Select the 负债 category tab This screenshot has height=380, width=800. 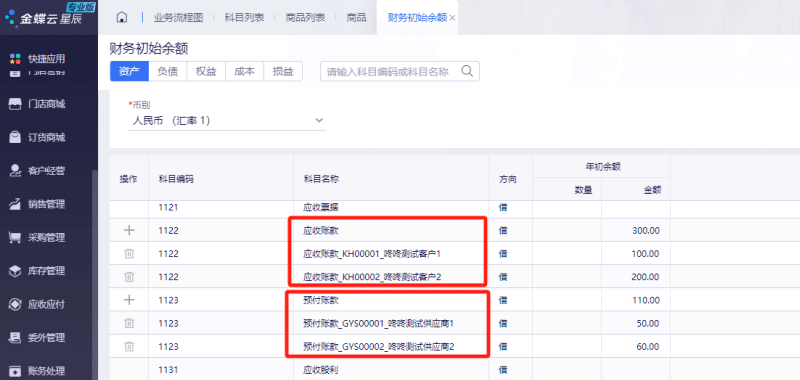167,71
